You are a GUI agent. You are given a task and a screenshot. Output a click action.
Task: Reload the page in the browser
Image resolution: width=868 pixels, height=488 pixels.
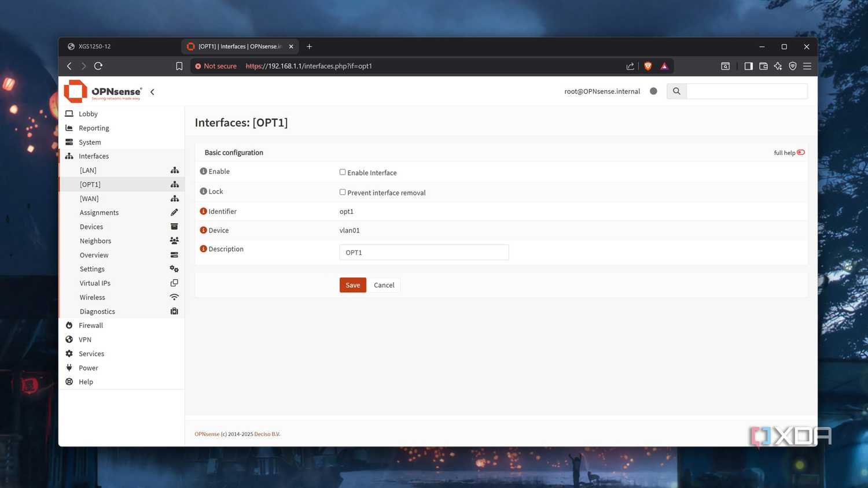pos(98,66)
